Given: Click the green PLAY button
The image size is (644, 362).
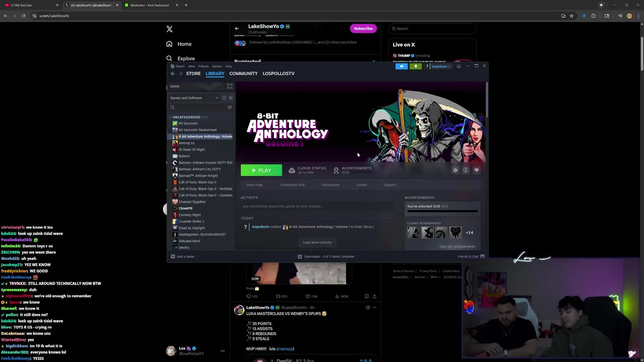Looking at the screenshot, I should click(261, 170).
